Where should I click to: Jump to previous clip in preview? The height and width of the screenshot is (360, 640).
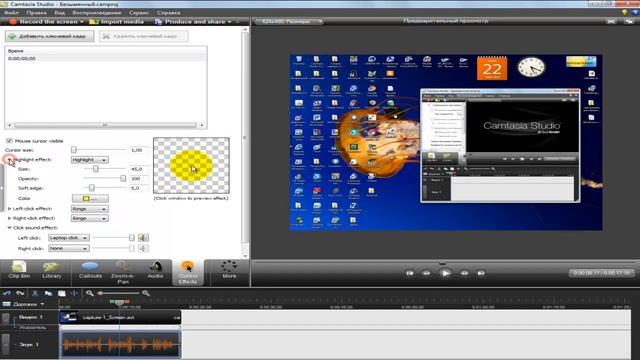click(x=409, y=273)
